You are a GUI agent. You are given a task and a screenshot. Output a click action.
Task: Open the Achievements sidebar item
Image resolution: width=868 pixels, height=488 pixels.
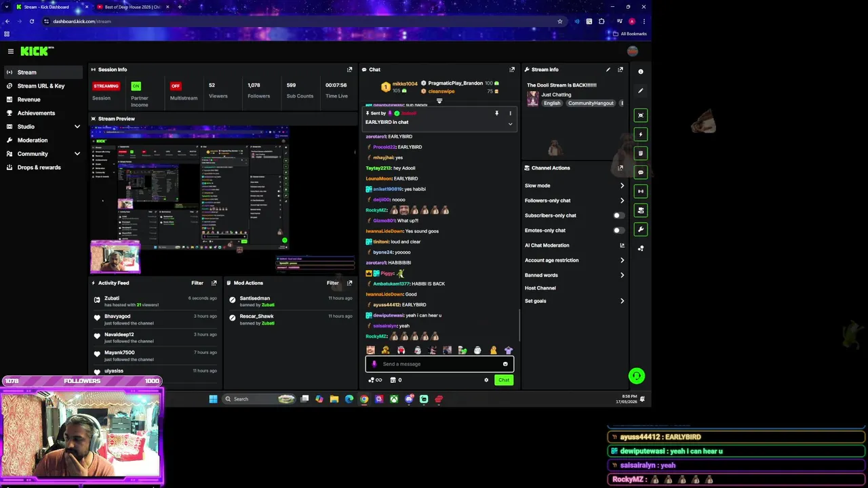coord(43,113)
